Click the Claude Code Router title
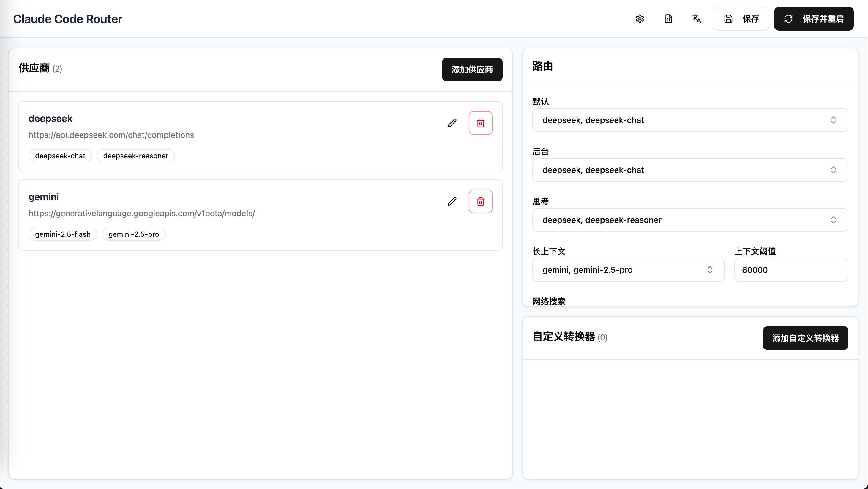868x489 pixels. point(68,19)
